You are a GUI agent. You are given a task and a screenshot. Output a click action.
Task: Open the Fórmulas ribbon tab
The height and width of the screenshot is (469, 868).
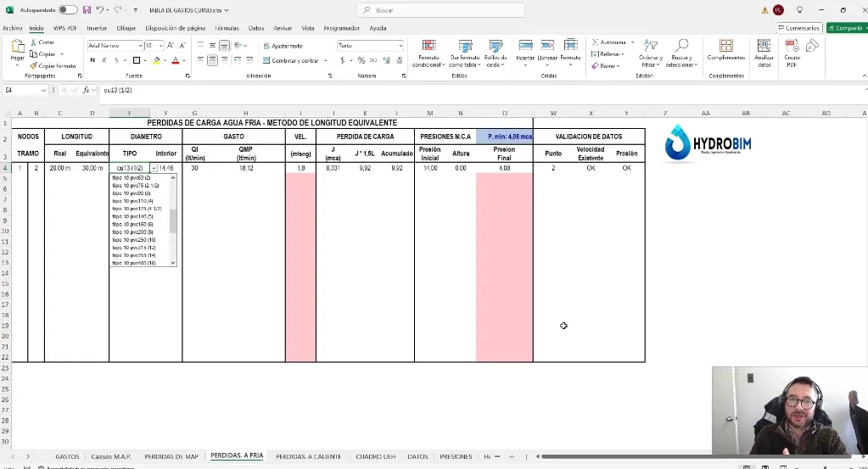click(x=227, y=28)
